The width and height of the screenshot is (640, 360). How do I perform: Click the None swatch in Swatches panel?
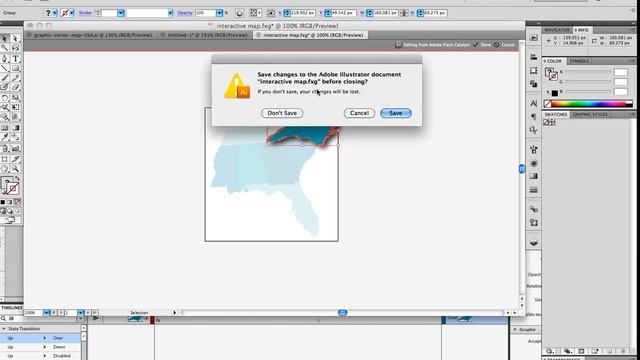pos(547,122)
